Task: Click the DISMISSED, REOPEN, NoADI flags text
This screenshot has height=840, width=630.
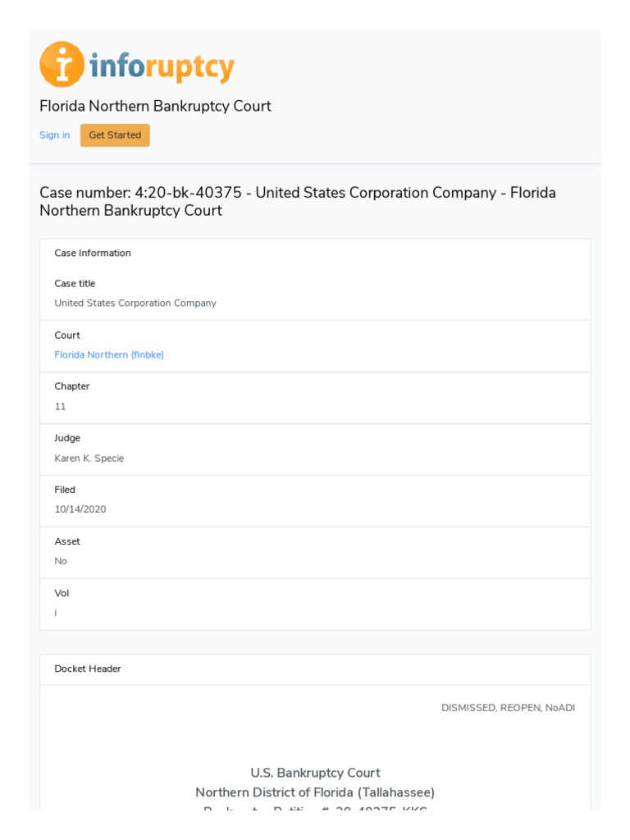Action: [508, 708]
